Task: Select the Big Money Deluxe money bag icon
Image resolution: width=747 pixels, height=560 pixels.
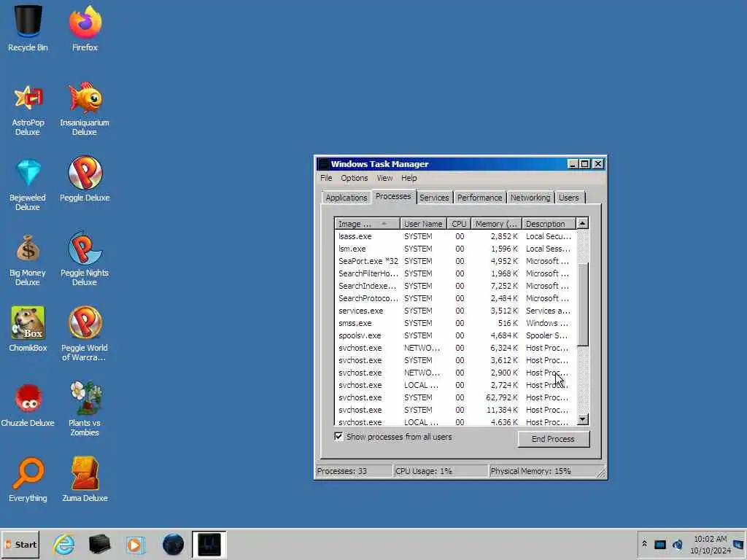Action: [x=28, y=260]
